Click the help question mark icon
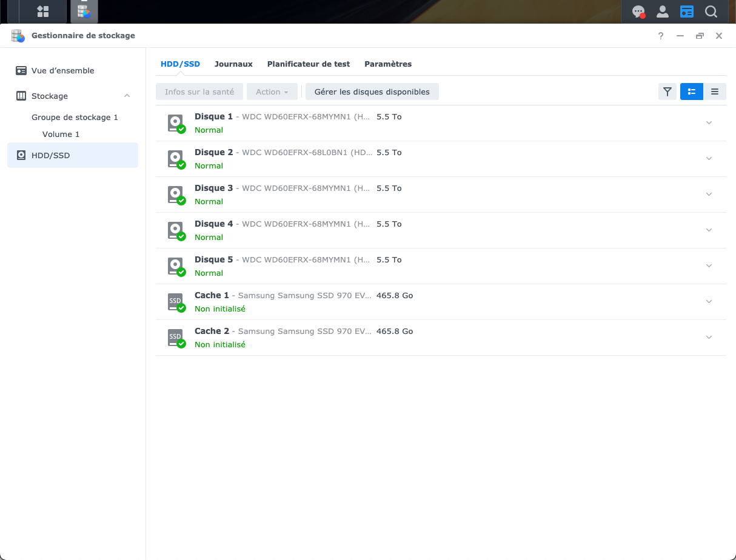The image size is (736, 560). pos(661,36)
